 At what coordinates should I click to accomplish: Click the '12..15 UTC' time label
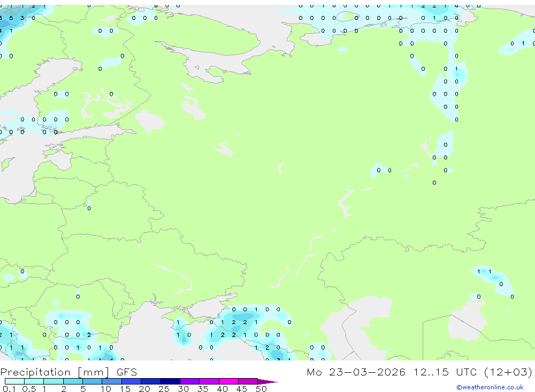tap(445, 372)
